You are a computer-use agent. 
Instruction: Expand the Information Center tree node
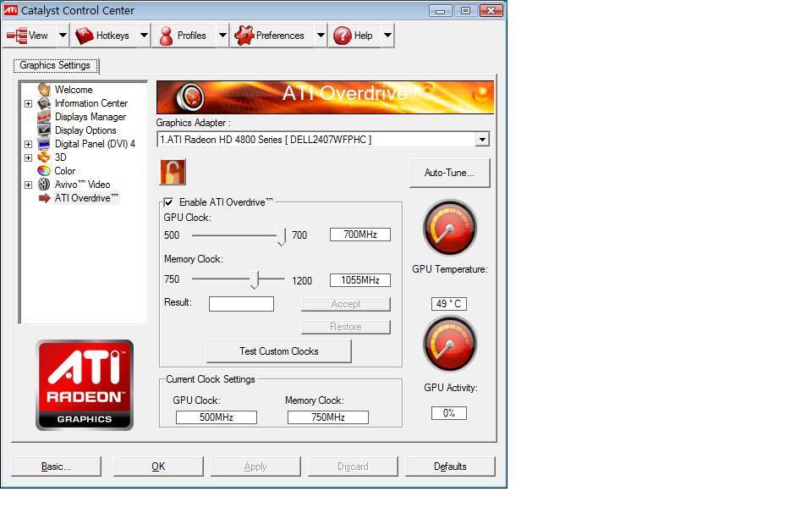[x=28, y=103]
